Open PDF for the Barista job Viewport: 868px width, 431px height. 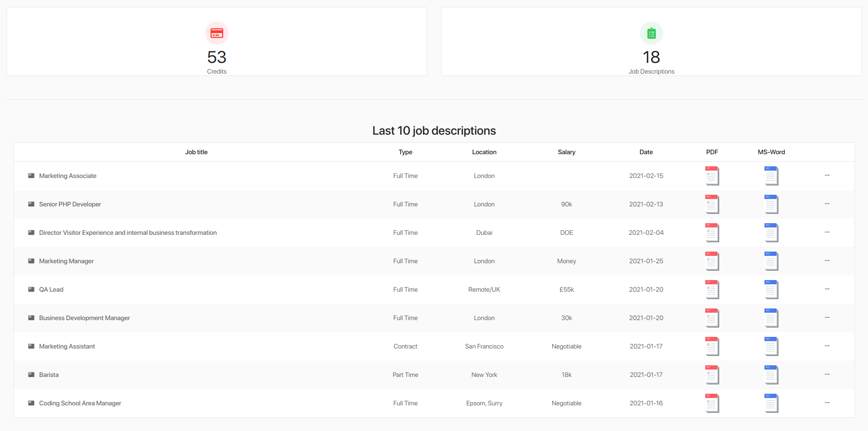tap(712, 375)
